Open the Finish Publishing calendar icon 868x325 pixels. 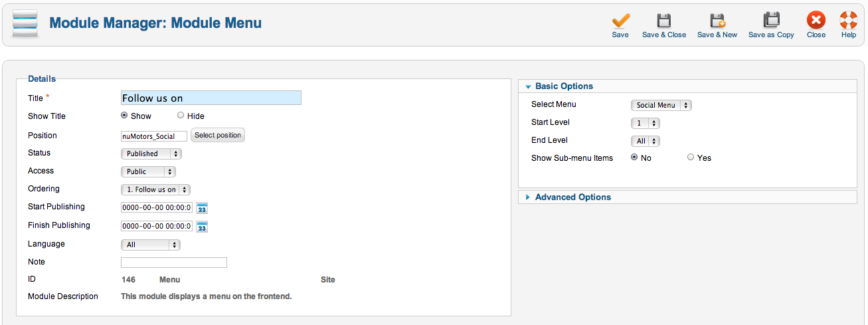tap(202, 227)
